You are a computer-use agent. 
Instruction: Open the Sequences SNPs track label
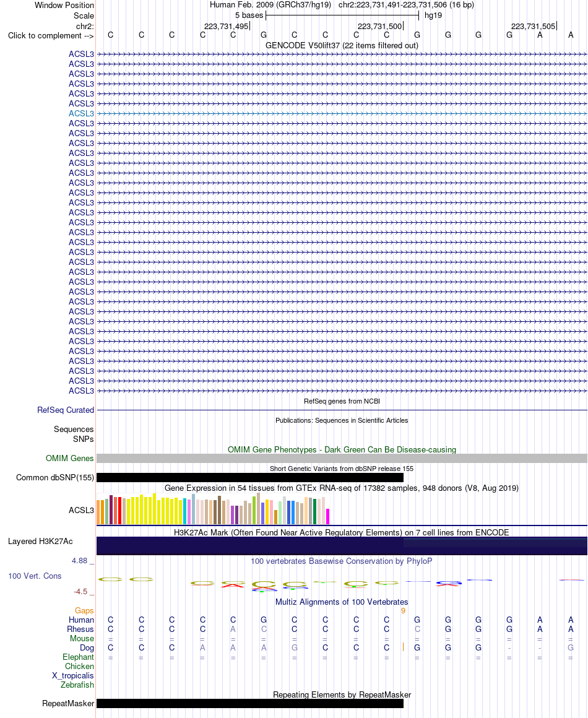point(73,434)
